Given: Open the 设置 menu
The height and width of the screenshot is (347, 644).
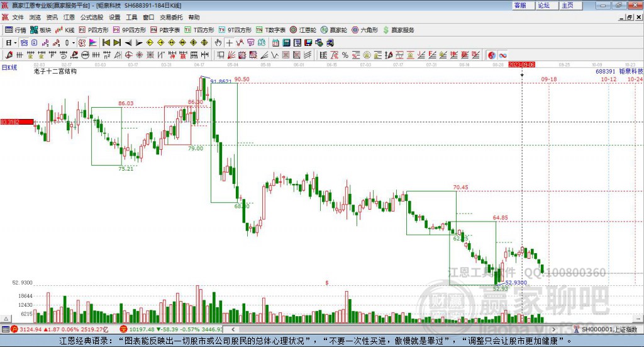Looking at the screenshot, I should (114, 17).
